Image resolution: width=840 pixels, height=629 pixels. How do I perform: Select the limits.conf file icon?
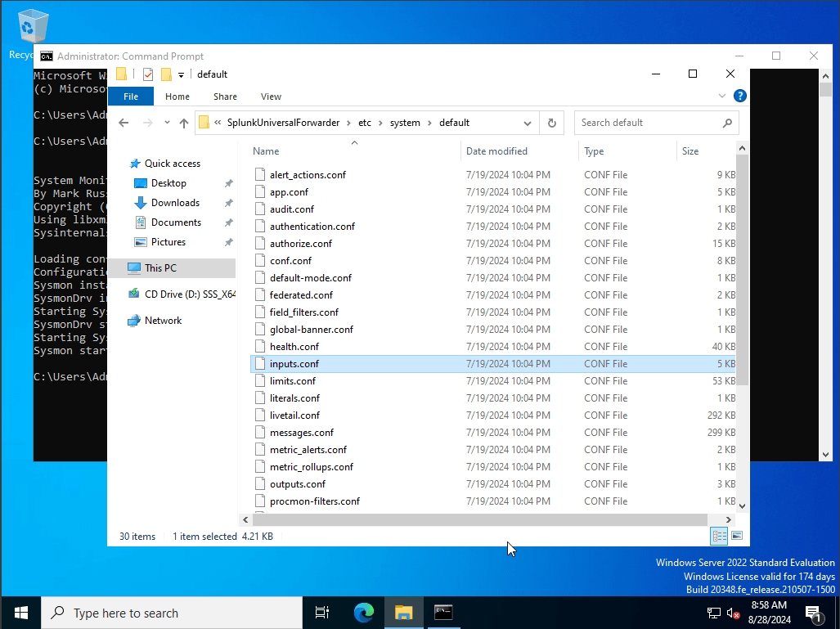click(260, 381)
